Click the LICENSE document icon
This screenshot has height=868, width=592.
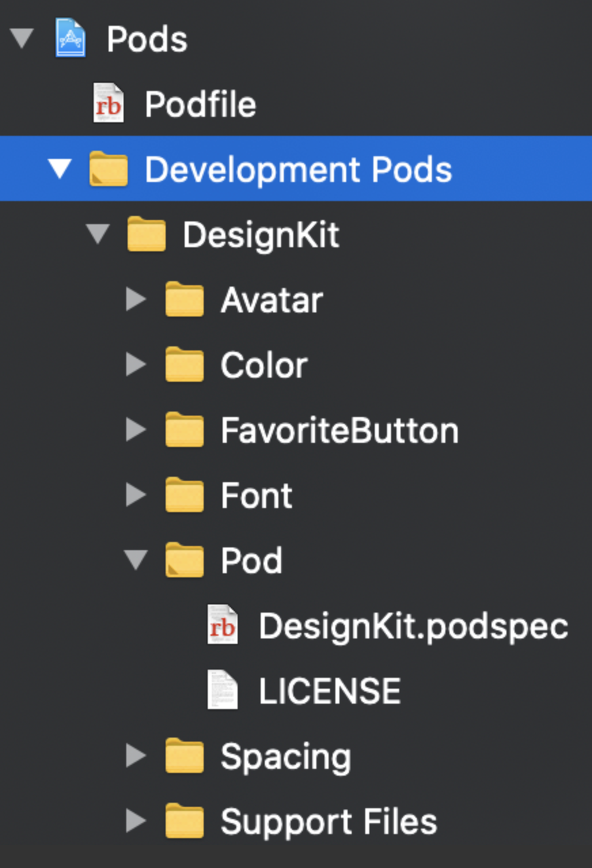tap(223, 691)
